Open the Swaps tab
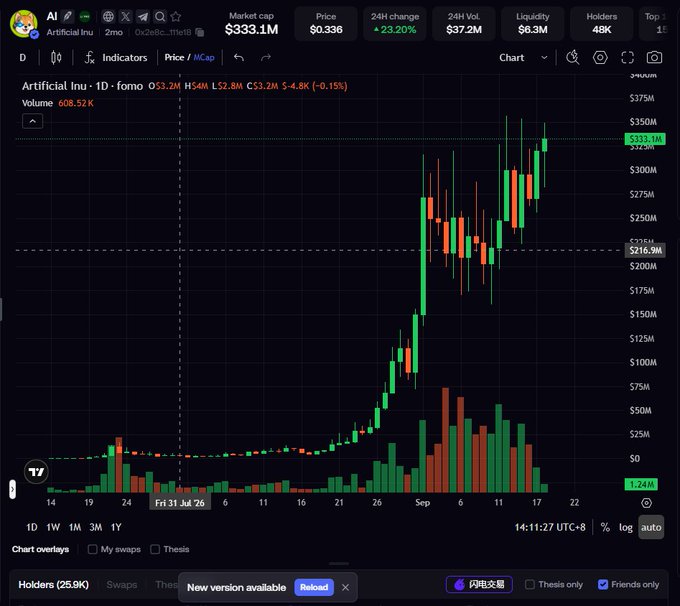The width and height of the screenshot is (680, 606). pos(122,584)
